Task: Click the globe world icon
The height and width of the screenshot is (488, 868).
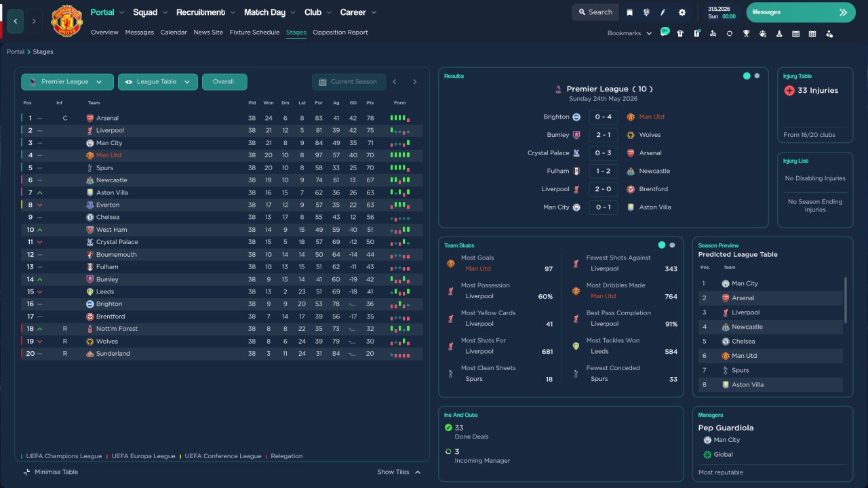Action: coord(646,12)
